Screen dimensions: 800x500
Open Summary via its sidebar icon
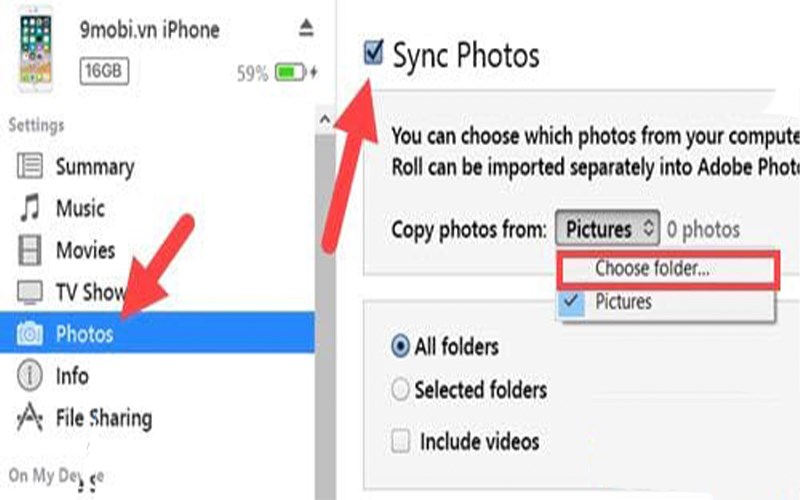click(x=30, y=166)
